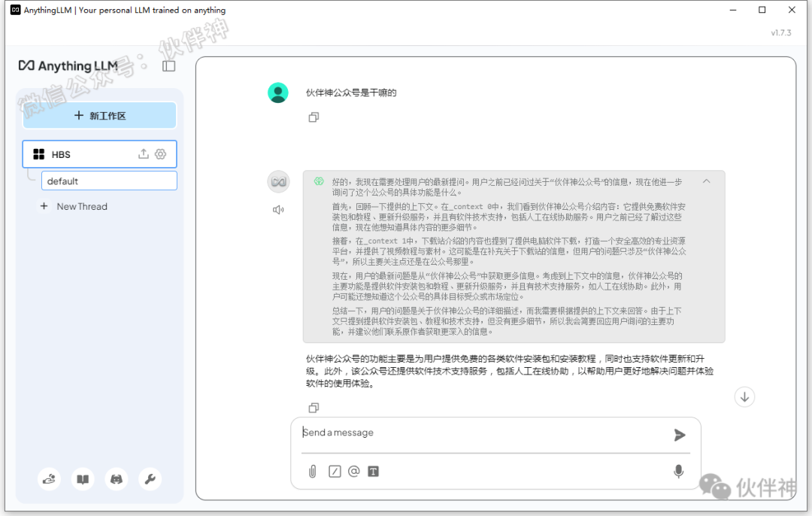
Task: Click the thought process brain icon
Action: 319,181
